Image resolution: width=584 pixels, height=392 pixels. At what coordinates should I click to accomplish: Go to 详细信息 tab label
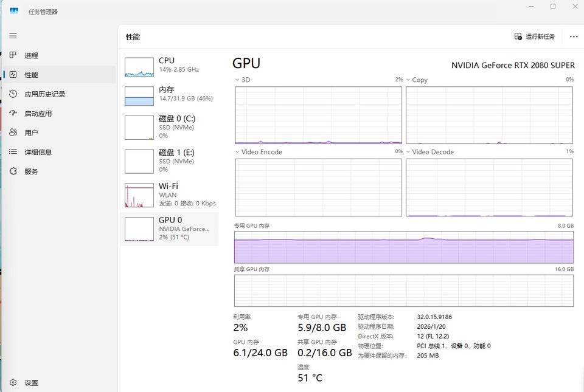tap(38, 152)
